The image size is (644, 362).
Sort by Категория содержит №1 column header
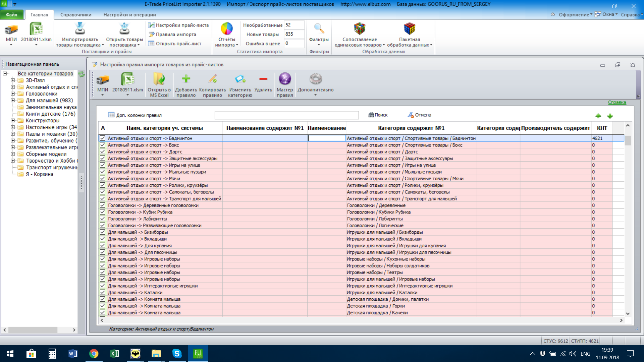pyautogui.click(x=411, y=128)
